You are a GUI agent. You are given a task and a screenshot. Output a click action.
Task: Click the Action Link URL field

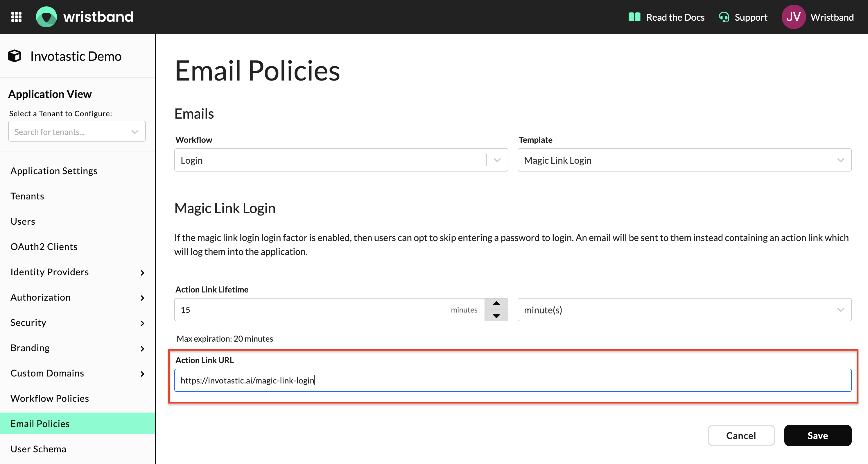512,380
